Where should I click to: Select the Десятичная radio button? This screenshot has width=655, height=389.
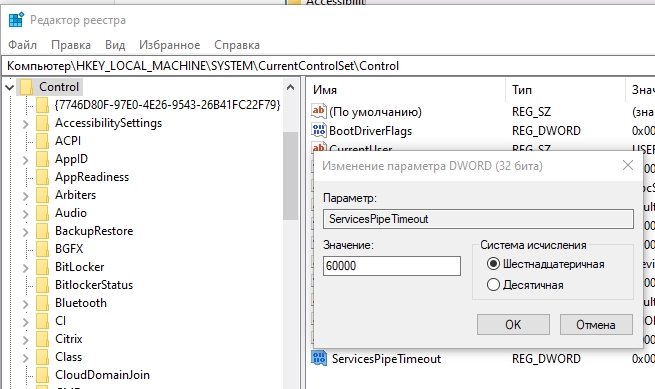click(493, 285)
